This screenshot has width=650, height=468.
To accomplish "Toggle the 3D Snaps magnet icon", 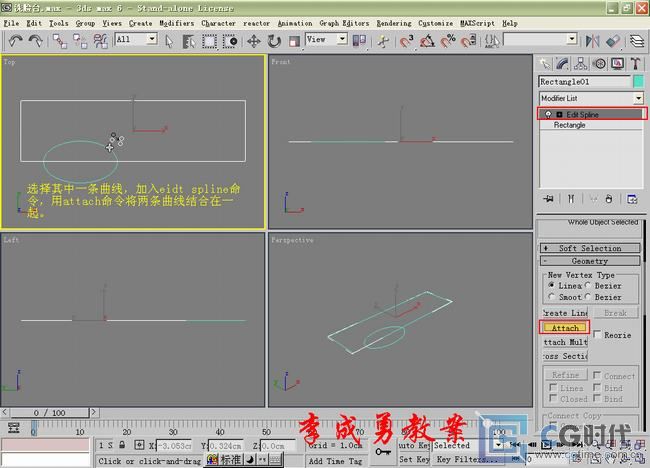I will [406, 41].
